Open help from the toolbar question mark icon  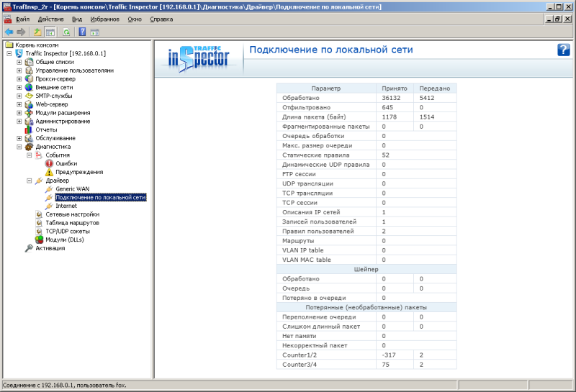(82, 32)
